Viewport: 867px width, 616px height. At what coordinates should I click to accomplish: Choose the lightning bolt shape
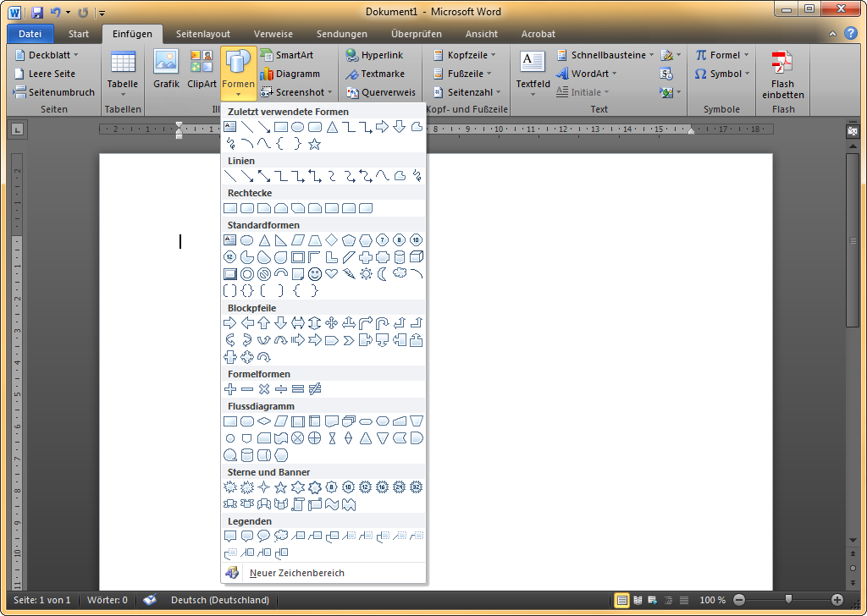click(x=348, y=274)
